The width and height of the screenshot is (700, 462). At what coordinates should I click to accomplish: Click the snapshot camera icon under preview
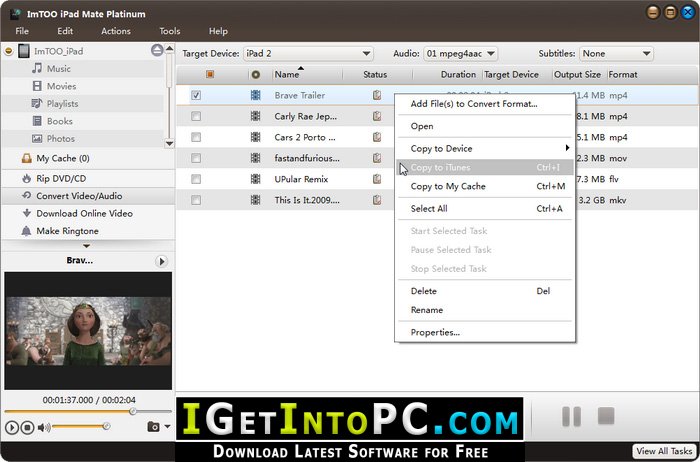click(153, 427)
